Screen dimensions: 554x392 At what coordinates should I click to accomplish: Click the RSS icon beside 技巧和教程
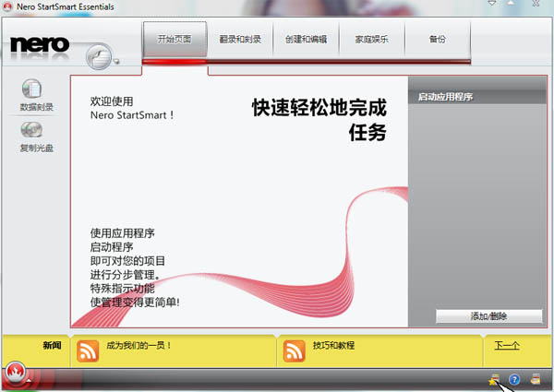pos(295,350)
